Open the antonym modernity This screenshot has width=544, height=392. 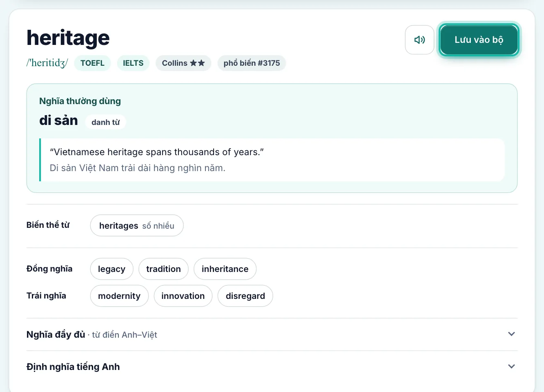119,296
